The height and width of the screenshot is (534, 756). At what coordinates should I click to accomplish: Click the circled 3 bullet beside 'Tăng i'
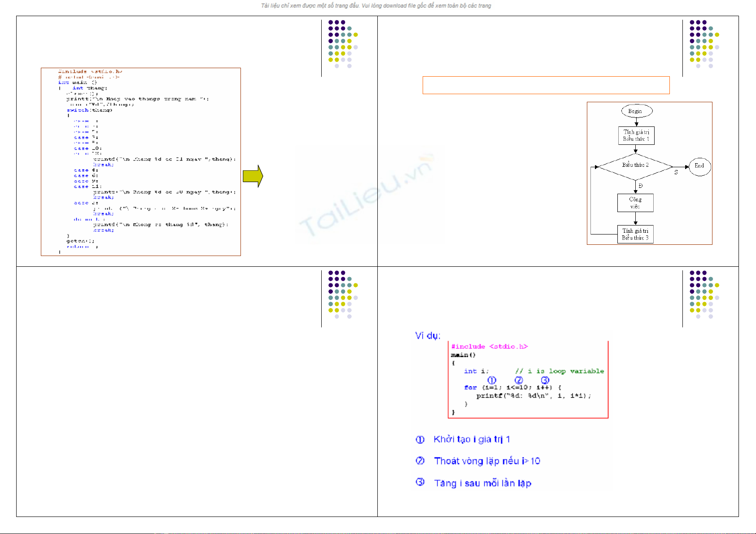420,482
